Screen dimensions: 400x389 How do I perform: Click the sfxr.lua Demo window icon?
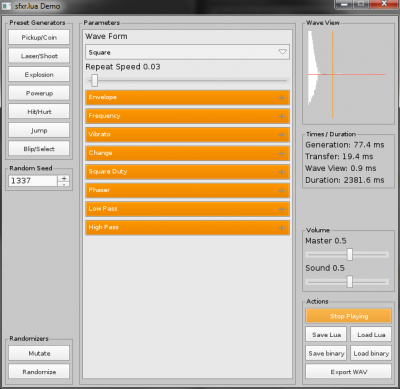[7, 6]
